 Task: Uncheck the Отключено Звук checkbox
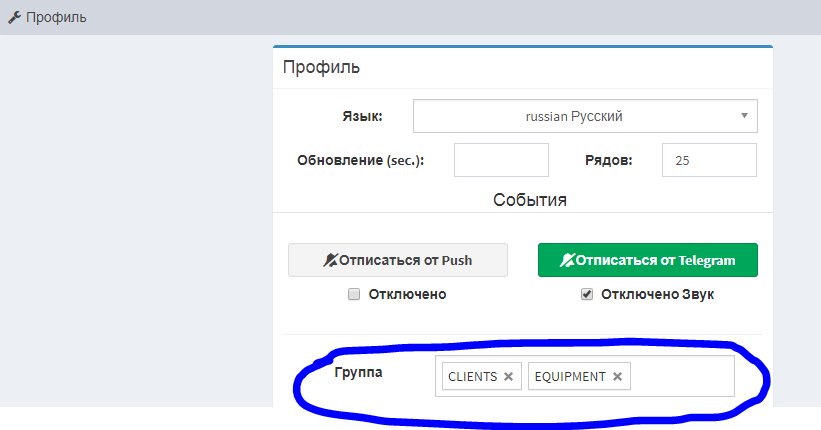[x=586, y=294]
